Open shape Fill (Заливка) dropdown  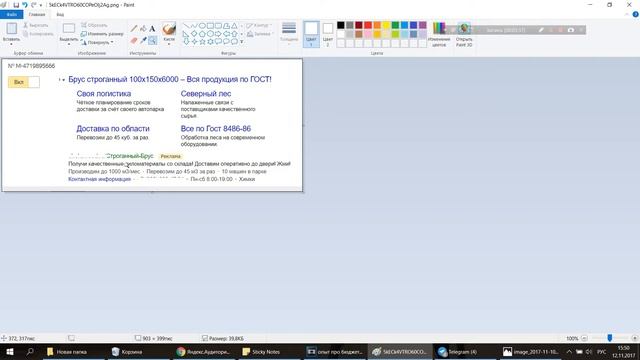[259, 34]
